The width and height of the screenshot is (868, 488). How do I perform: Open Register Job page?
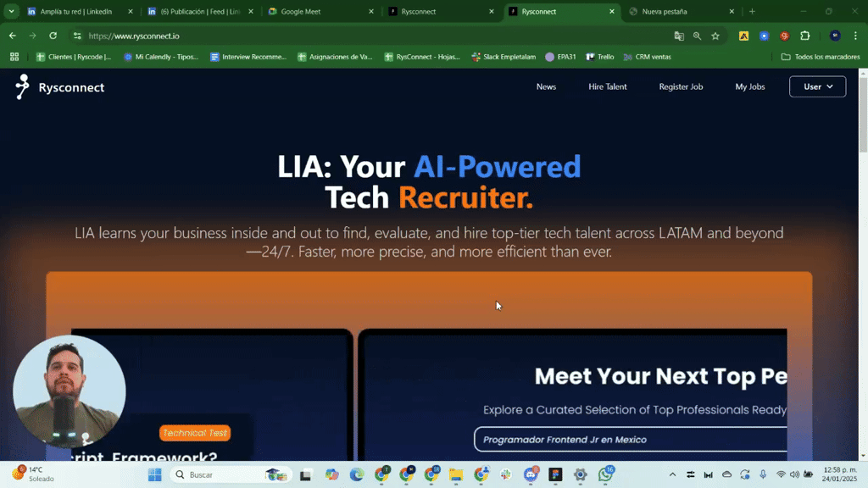coord(681,87)
